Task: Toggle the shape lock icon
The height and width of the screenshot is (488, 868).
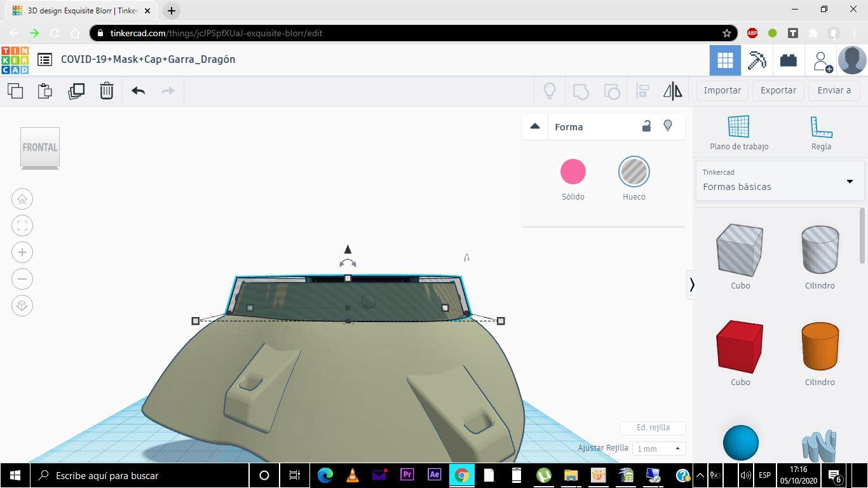Action: click(x=646, y=126)
